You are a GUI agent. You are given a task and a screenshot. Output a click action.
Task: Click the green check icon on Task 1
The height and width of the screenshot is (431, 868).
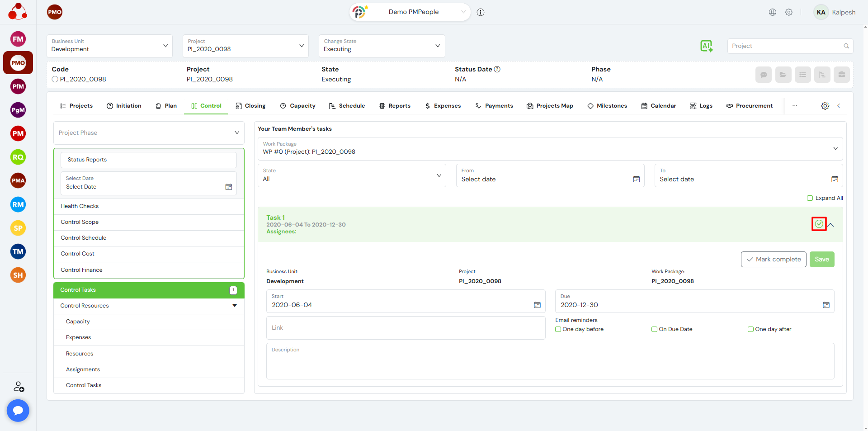point(819,224)
